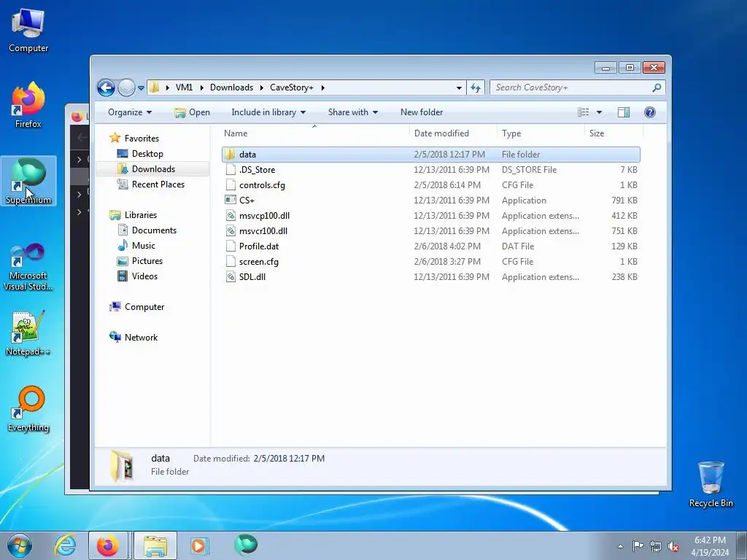Select the Profile.dat file
Image resolution: width=747 pixels, height=560 pixels.
pyautogui.click(x=259, y=246)
